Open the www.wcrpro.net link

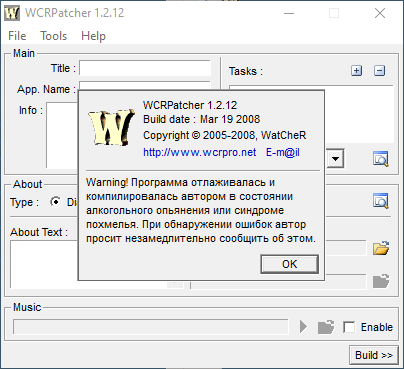[x=199, y=152]
